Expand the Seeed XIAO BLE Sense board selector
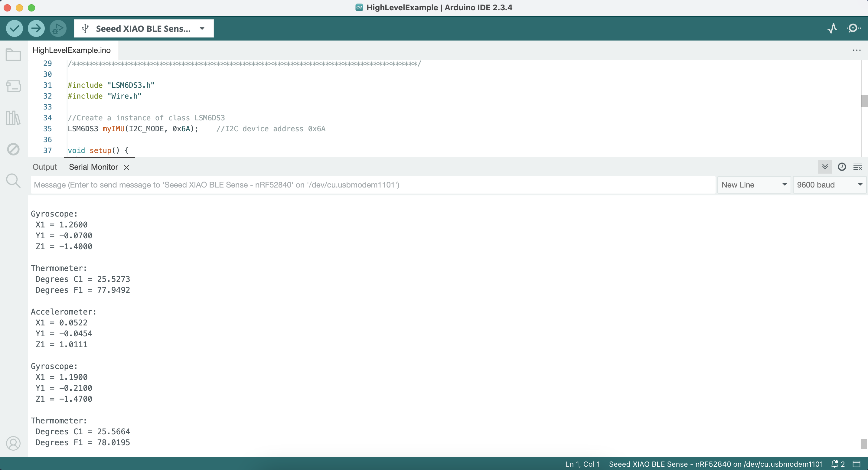This screenshot has width=868, height=470. pyautogui.click(x=144, y=29)
